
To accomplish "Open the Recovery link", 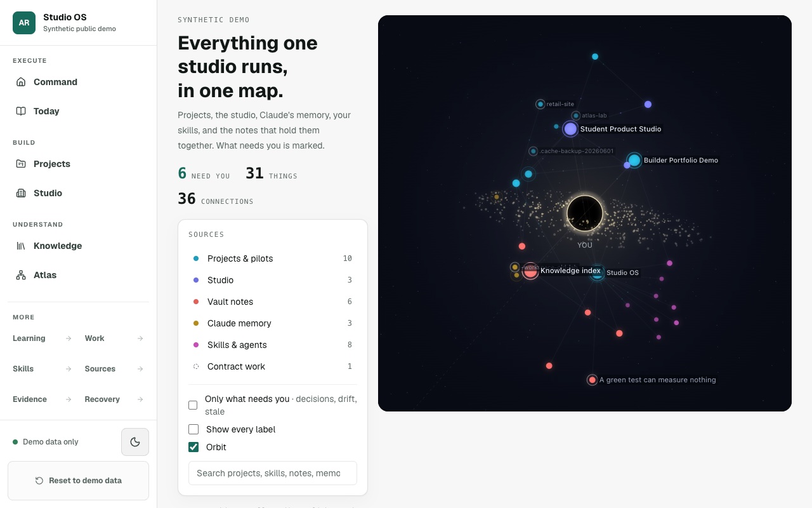I will coord(114,399).
